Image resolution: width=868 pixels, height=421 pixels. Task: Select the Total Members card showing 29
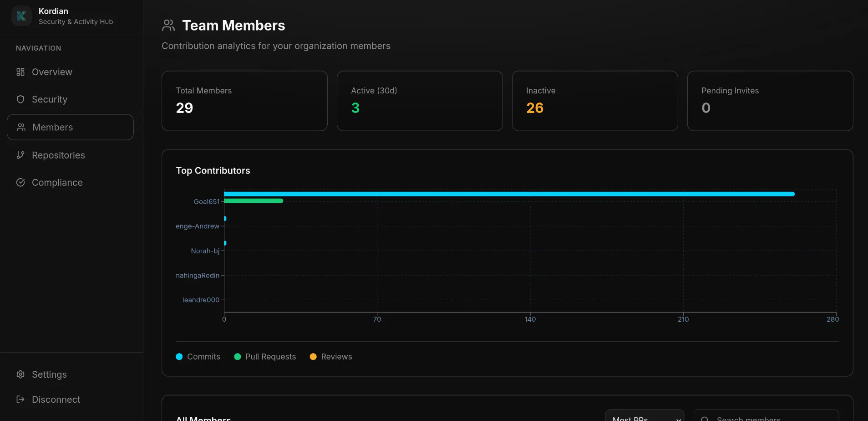(244, 101)
